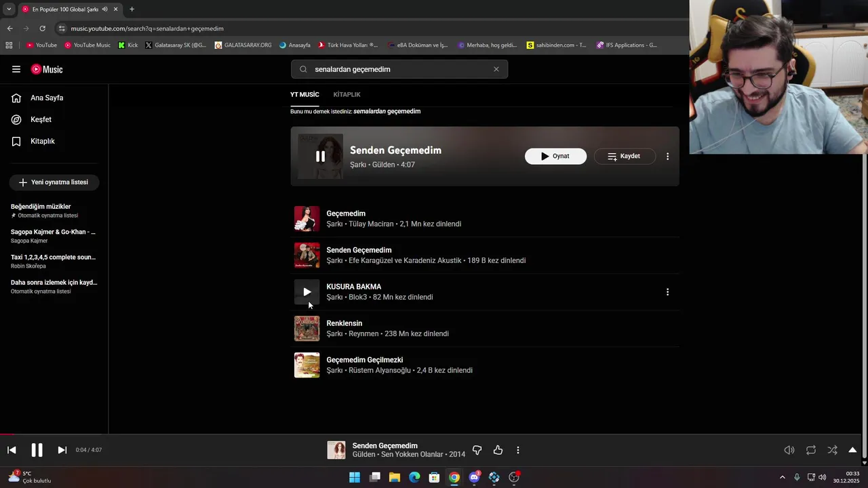Screen dimensions: 868x488
Task: Open File Explorer from taskbar
Action: 395,477
